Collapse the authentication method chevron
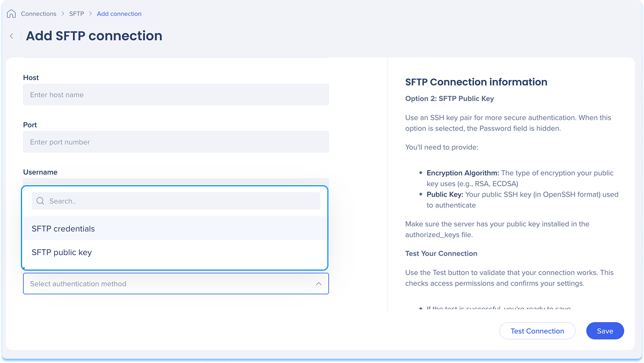Viewport: 644px width, 363px height. click(319, 284)
